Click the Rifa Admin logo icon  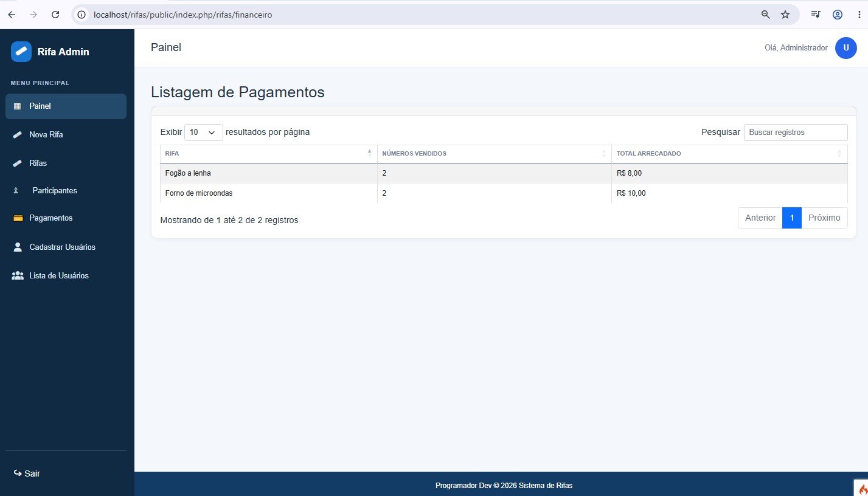tap(21, 52)
